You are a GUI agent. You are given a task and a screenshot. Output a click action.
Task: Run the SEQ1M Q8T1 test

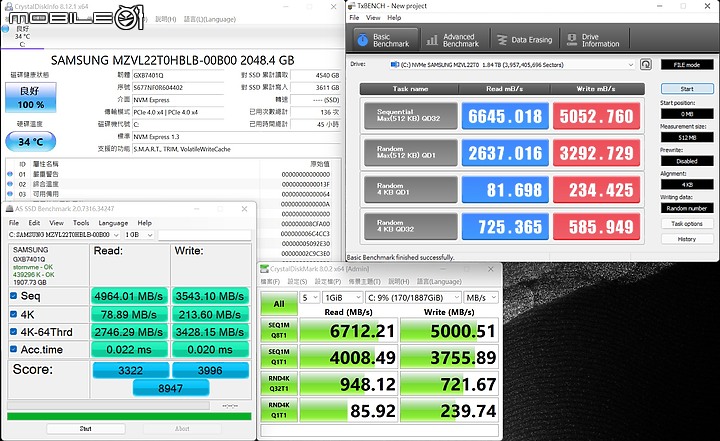click(x=279, y=330)
